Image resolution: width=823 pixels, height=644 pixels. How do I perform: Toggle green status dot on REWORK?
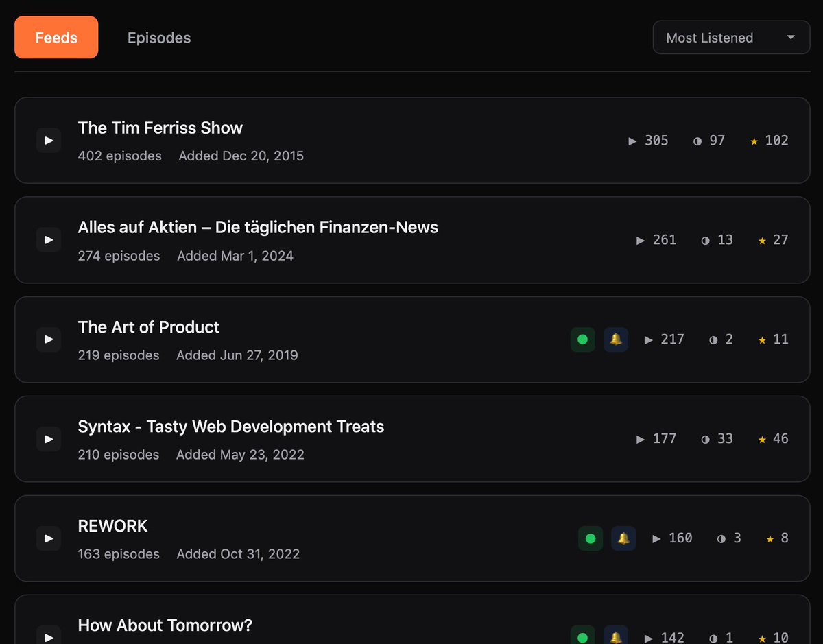coord(591,538)
